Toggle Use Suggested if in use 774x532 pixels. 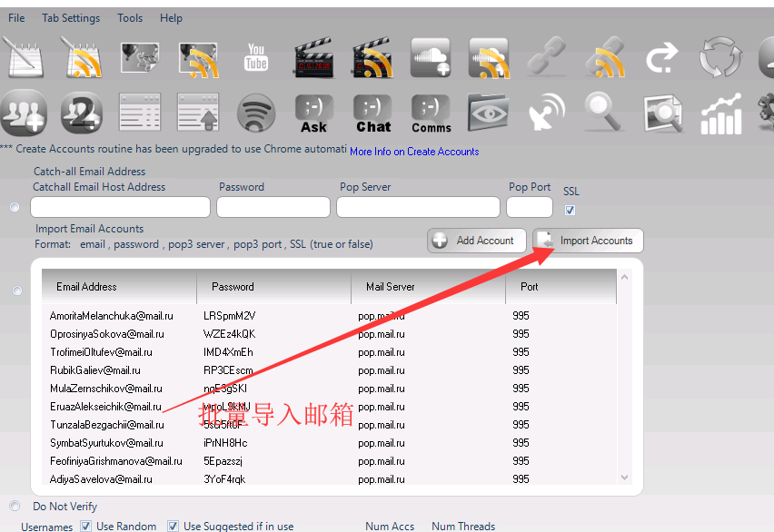pos(173,526)
